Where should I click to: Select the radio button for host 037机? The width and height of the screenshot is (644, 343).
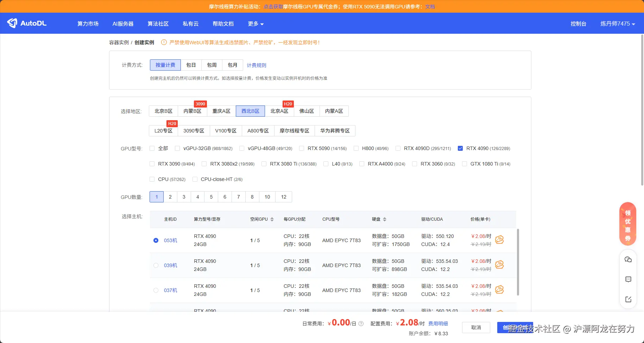[x=156, y=290]
